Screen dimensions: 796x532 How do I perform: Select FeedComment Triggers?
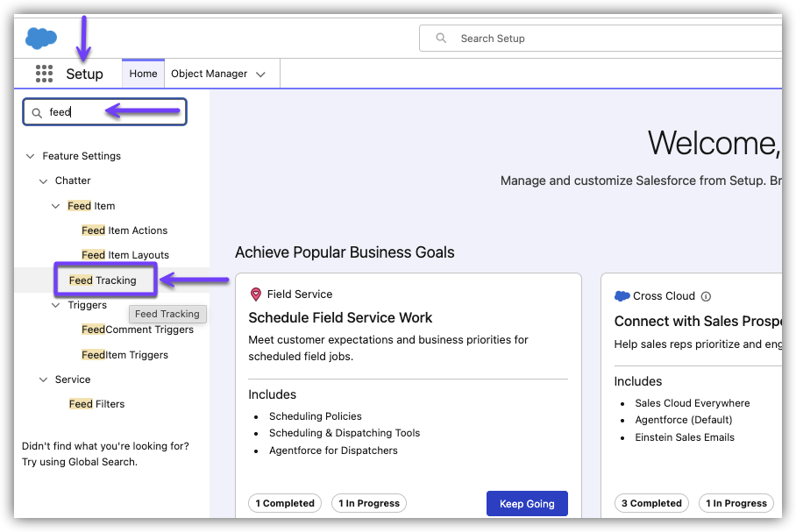click(138, 330)
